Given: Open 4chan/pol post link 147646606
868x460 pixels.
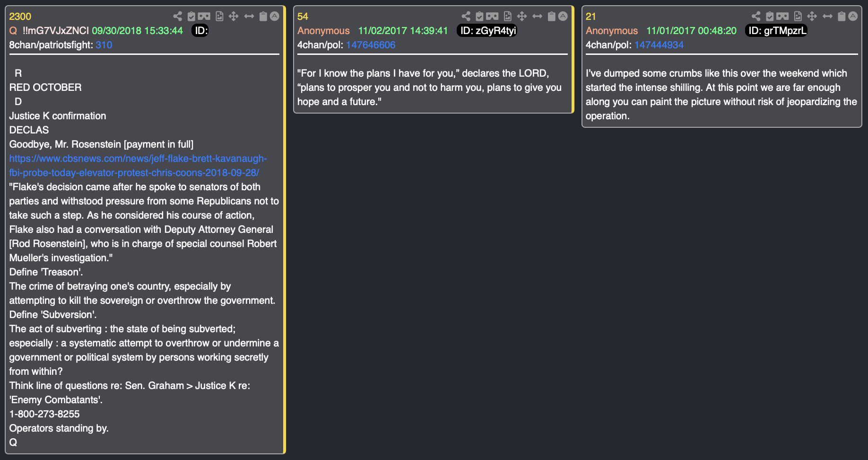Looking at the screenshot, I should (371, 45).
